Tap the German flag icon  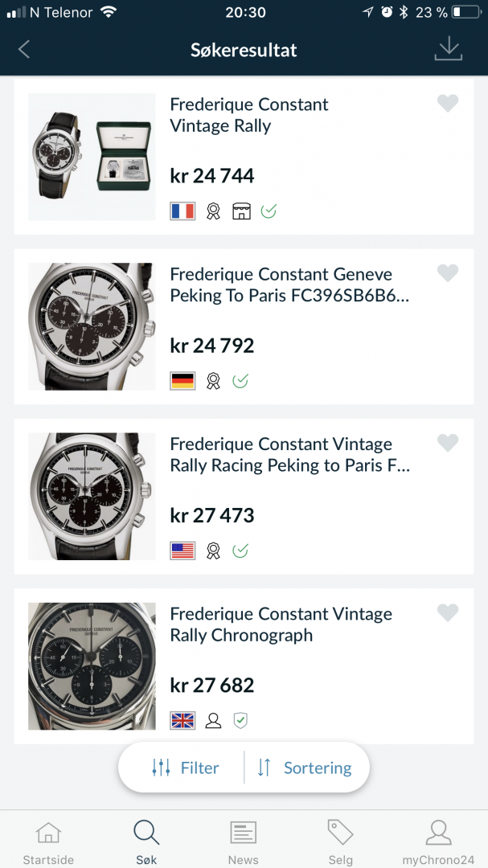tap(182, 381)
